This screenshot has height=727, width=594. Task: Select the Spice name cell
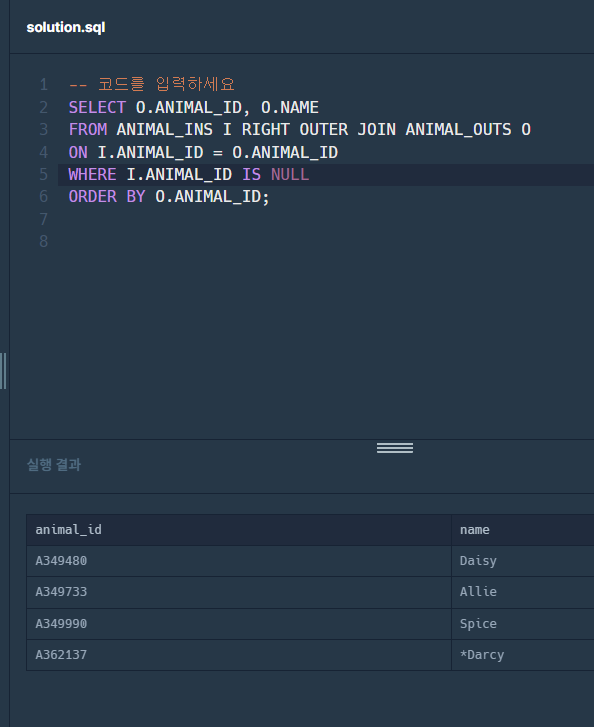(x=523, y=624)
